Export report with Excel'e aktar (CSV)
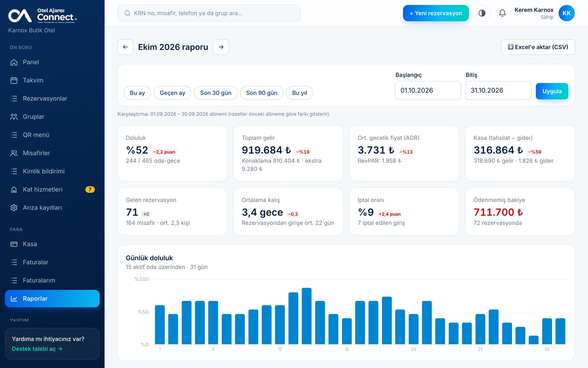 (538, 47)
